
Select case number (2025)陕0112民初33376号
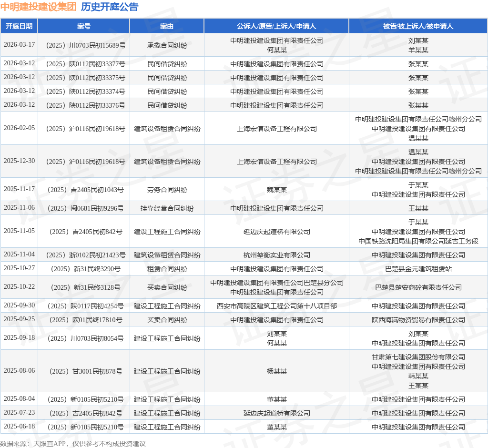tap(86, 105)
